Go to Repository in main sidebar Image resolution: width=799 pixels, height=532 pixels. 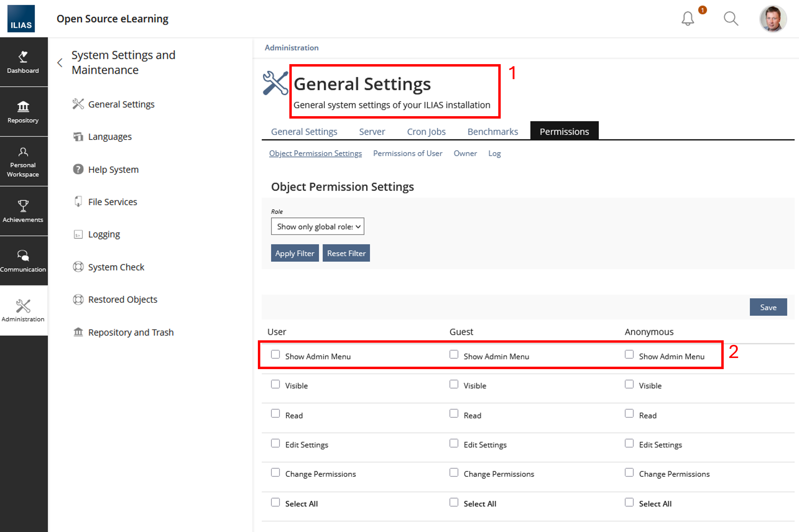click(x=23, y=112)
